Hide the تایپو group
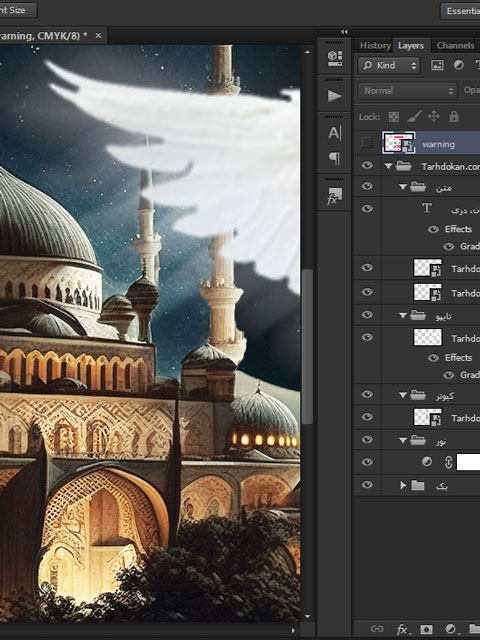The height and width of the screenshot is (640, 480). tap(367, 314)
